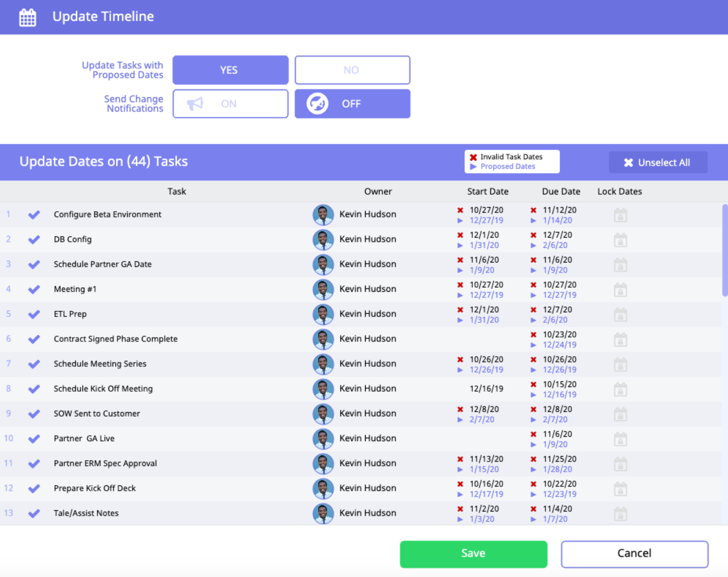Uncheck the Prepare Kick Off Deck task
The width and height of the screenshot is (728, 577).
coord(34,488)
